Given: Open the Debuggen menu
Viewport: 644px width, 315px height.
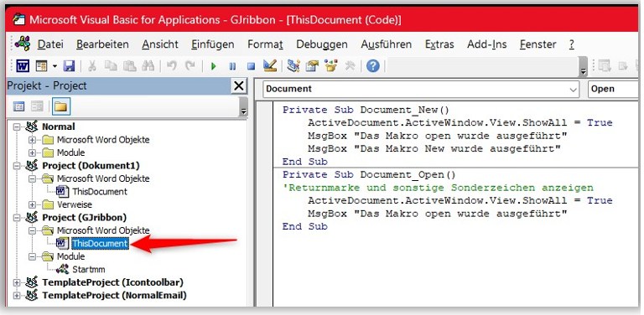Looking at the screenshot, I should (322, 44).
